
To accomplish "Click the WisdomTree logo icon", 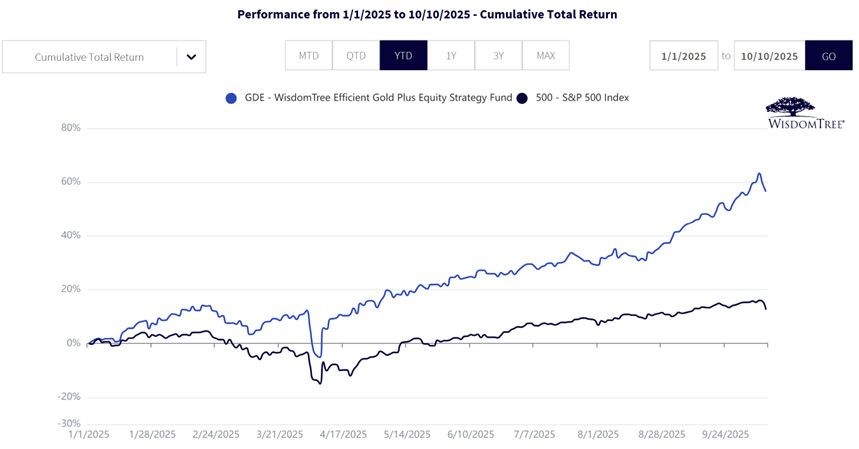I will click(805, 113).
